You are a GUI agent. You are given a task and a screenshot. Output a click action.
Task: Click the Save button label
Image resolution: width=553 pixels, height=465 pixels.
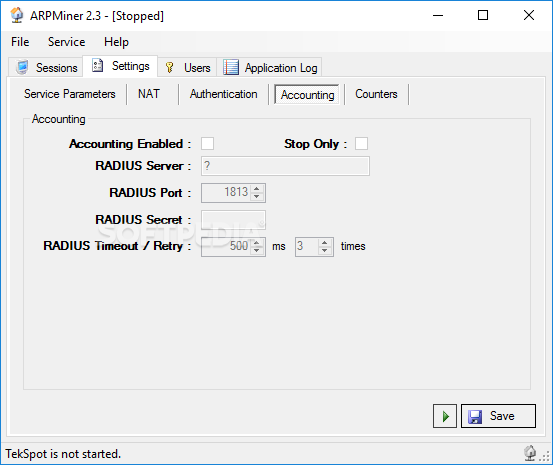(x=502, y=416)
